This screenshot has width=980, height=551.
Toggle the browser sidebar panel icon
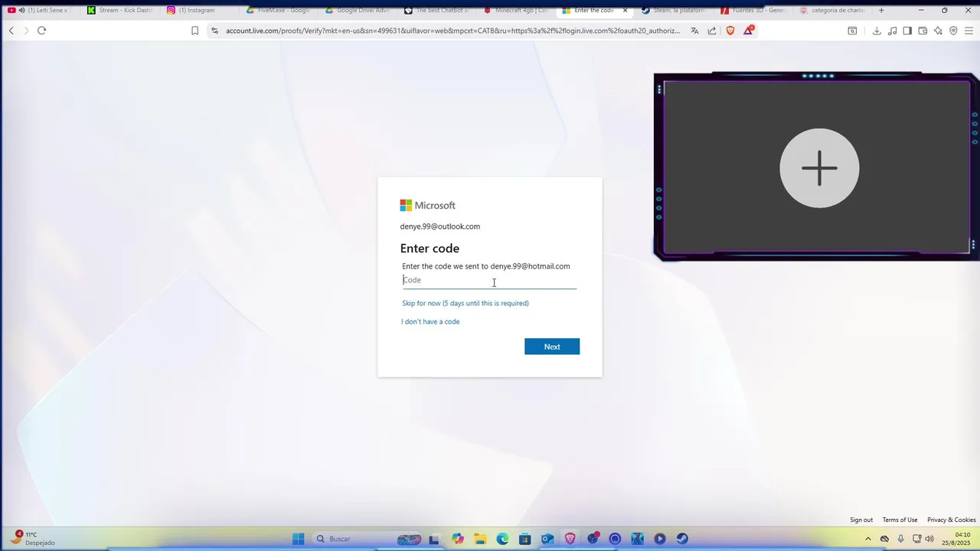907,31
